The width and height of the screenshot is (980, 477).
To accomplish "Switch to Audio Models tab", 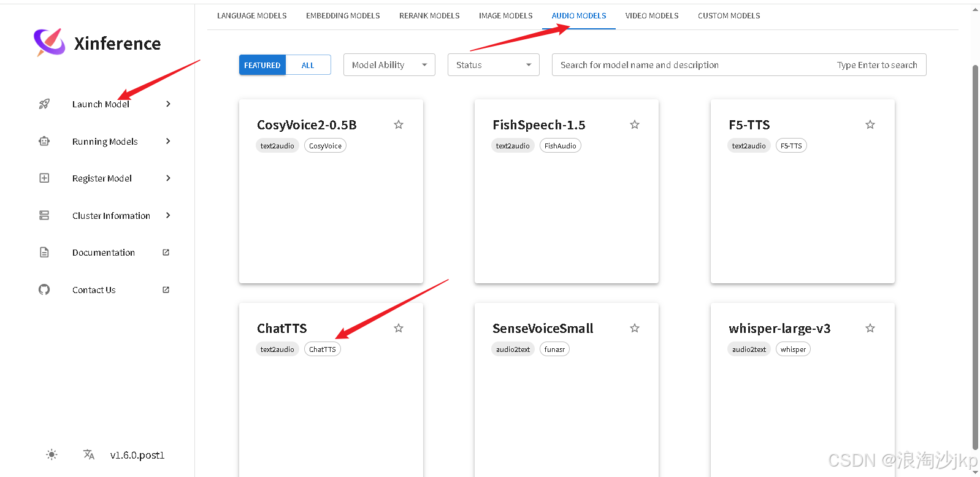I will click(x=579, y=16).
